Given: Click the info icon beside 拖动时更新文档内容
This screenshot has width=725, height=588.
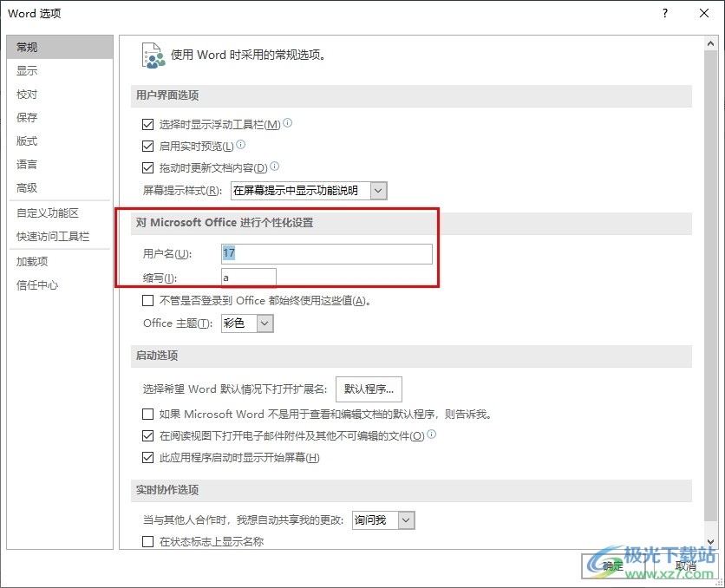Looking at the screenshot, I should pos(275,166).
